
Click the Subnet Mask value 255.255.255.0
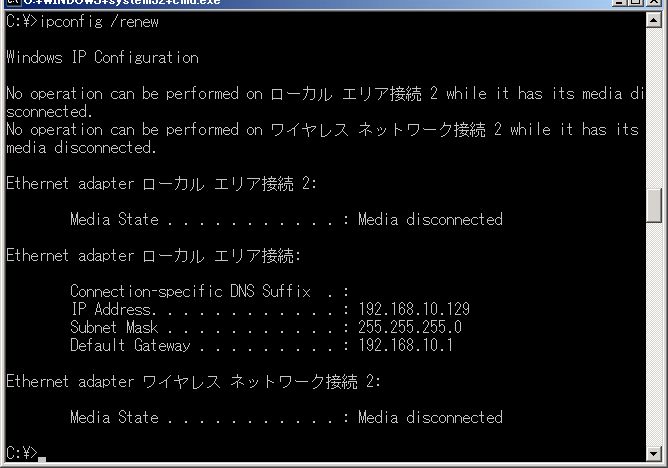click(x=409, y=327)
